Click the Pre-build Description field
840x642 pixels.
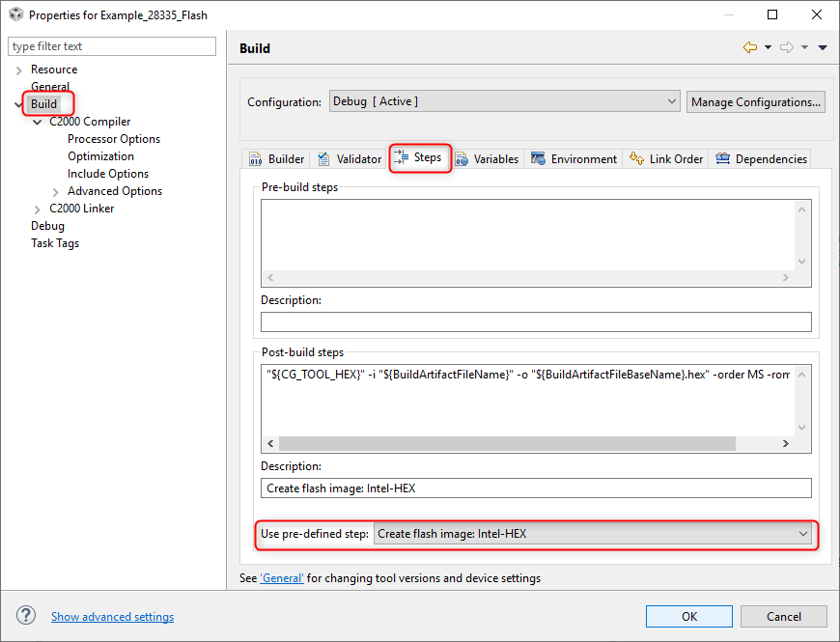[x=536, y=321]
